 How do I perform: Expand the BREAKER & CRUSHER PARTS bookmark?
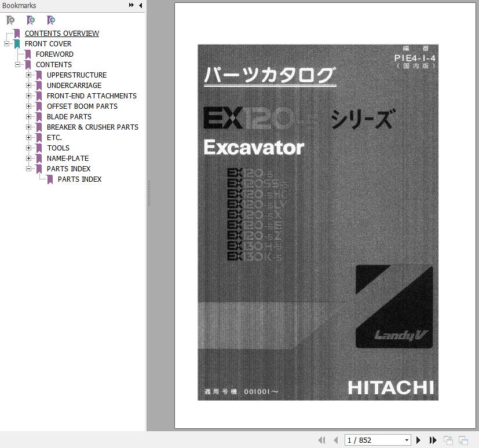pos(28,127)
